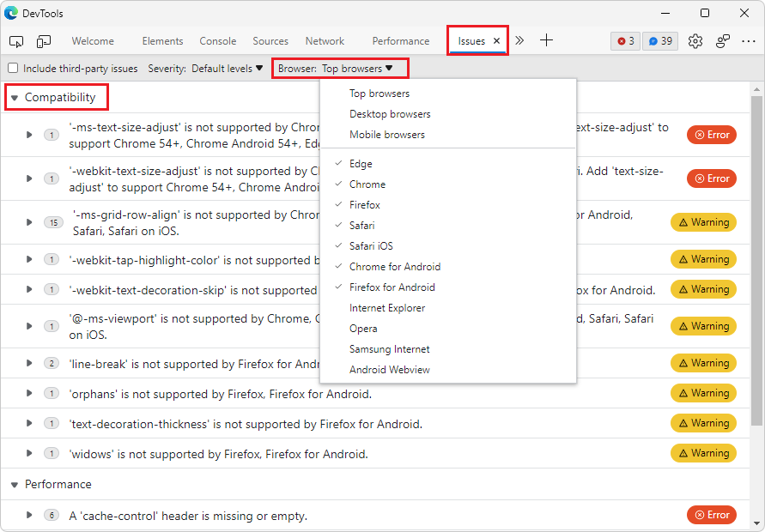Click the Error badge on cache-control issue
Screen dimensions: 765x532
pyautogui.click(x=711, y=515)
